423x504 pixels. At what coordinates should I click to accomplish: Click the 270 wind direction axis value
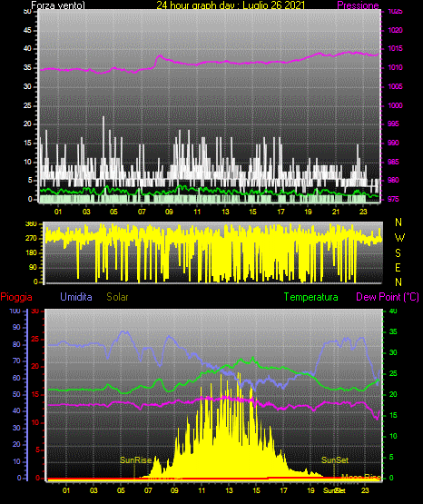coord(31,239)
